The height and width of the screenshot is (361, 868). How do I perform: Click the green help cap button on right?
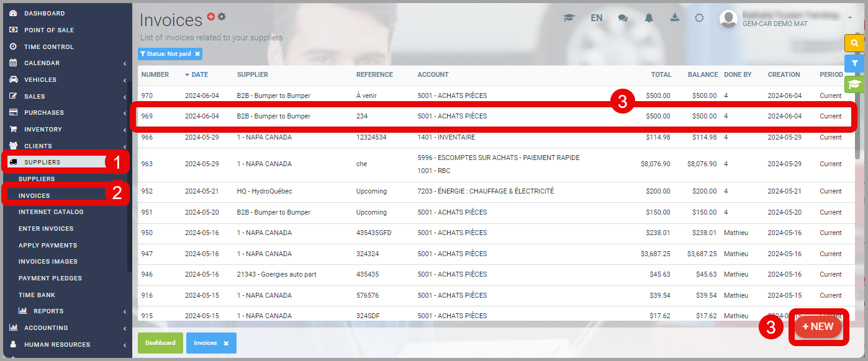coord(854,84)
